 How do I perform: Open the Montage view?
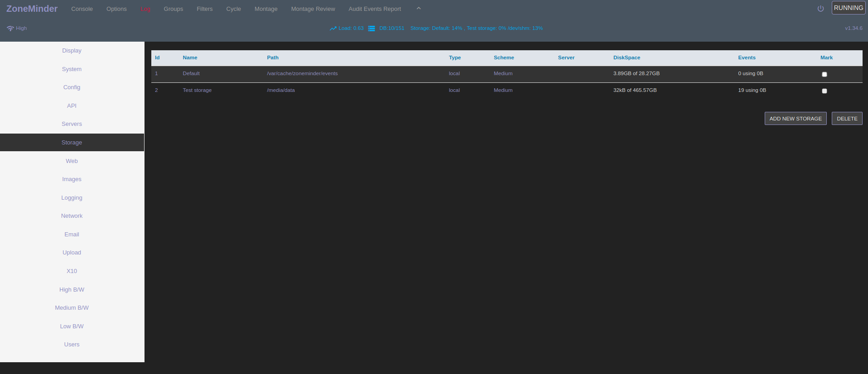(266, 9)
